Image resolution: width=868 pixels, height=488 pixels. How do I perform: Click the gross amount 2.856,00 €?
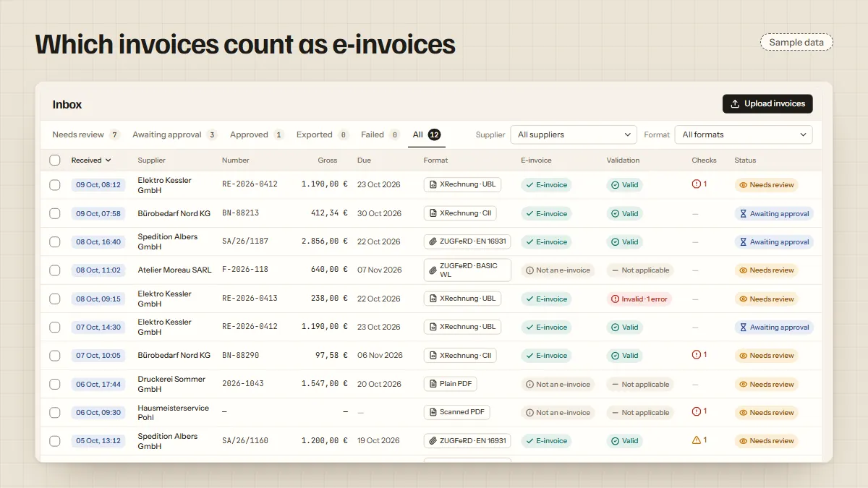pos(325,241)
